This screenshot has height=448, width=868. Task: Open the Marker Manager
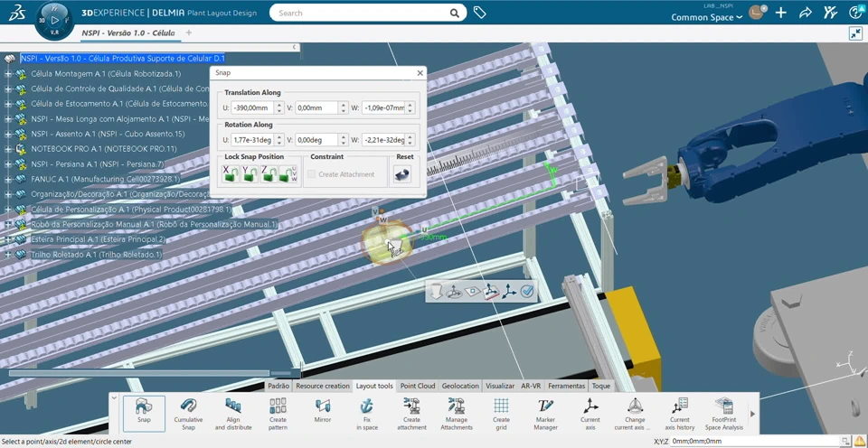click(x=546, y=414)
